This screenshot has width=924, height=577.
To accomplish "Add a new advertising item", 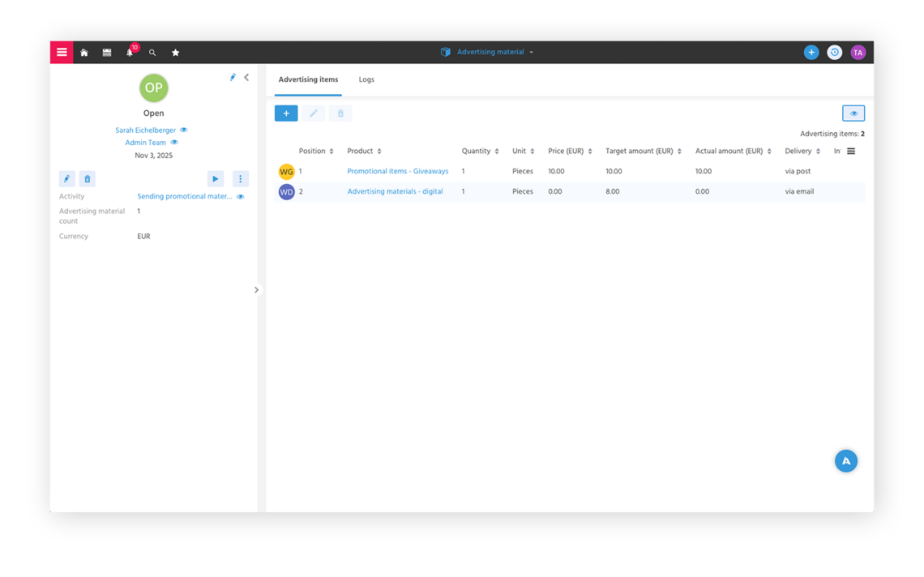I will pyautogui.click(x=286, y=113).
